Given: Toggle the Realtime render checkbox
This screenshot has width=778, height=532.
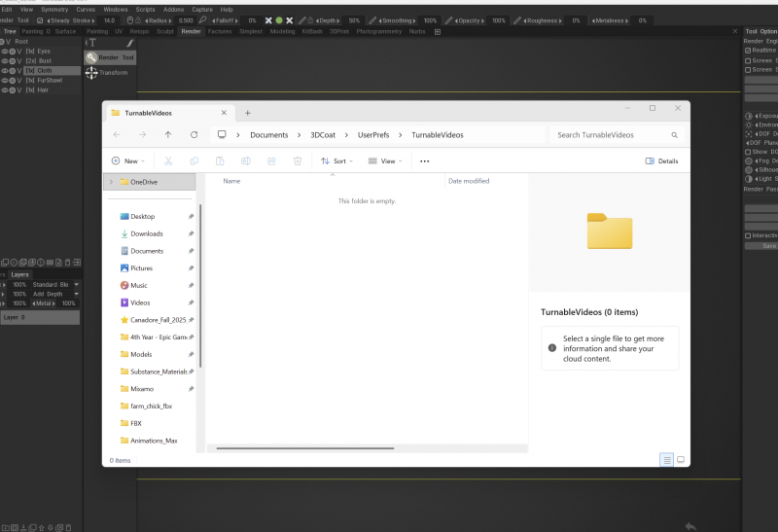Looking at the screenshot, I should point(748,51).
